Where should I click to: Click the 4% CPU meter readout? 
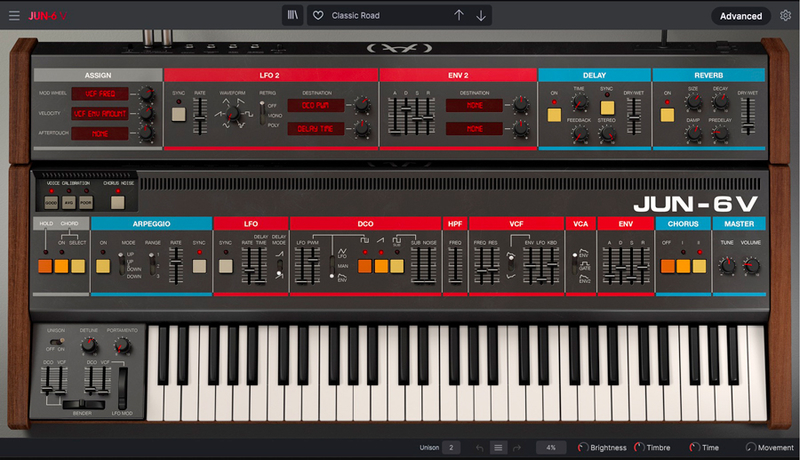(551, 448)
